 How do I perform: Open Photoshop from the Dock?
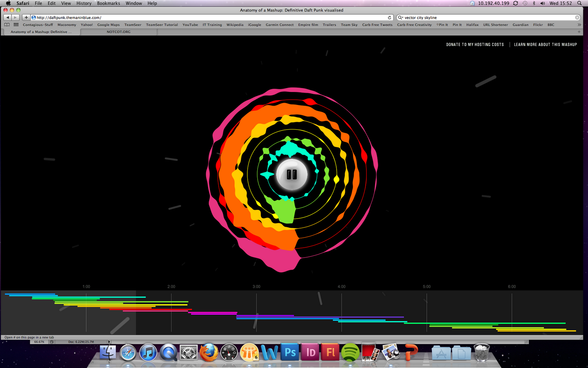(x=290, y=353)
